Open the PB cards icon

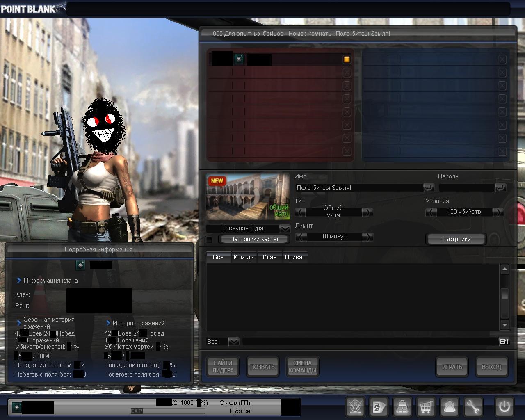point(378,407)
